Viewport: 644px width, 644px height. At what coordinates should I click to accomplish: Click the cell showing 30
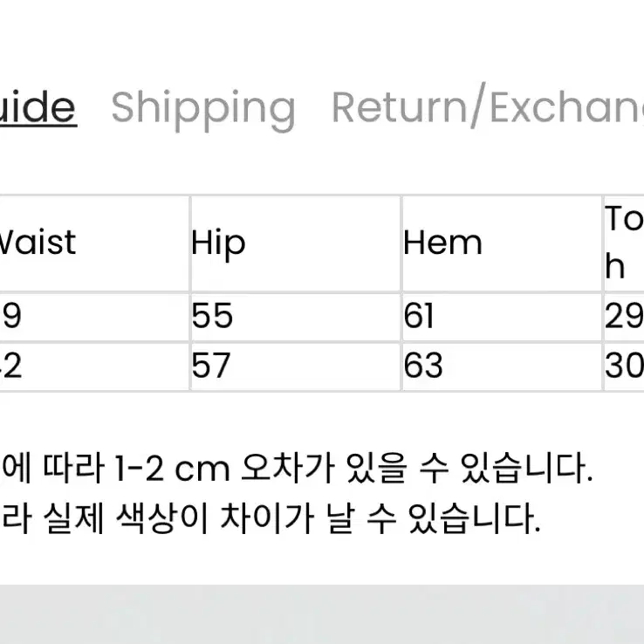pyautogui.click(x=624, y=367)
